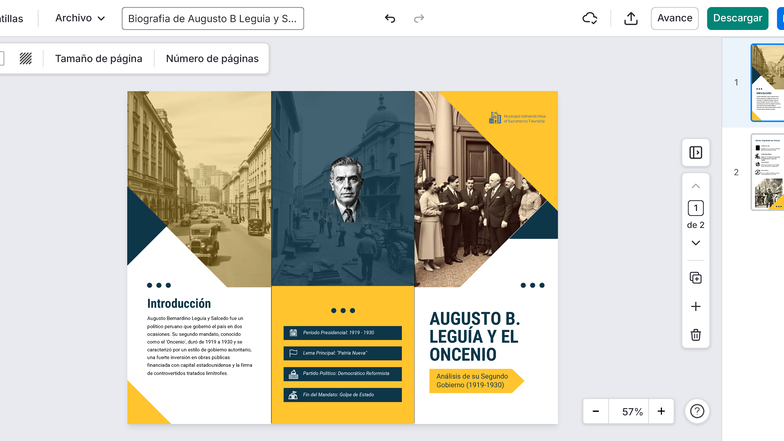The width and height of the screenshot is (784, 441).
Task: Select the Lema Principal Patria Nueva bar
Action: (x=342, y=353)
